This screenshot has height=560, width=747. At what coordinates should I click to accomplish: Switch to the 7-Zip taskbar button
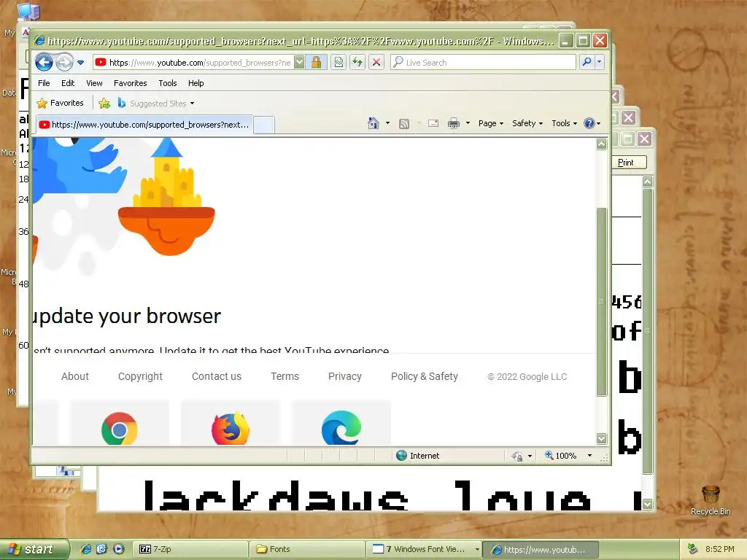tap(190, 549)
